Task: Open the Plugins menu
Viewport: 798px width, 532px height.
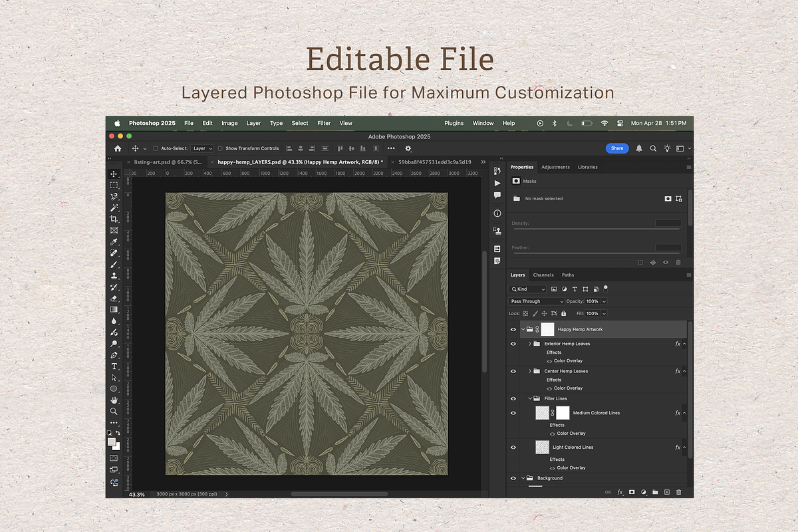Action: (454, 123)
